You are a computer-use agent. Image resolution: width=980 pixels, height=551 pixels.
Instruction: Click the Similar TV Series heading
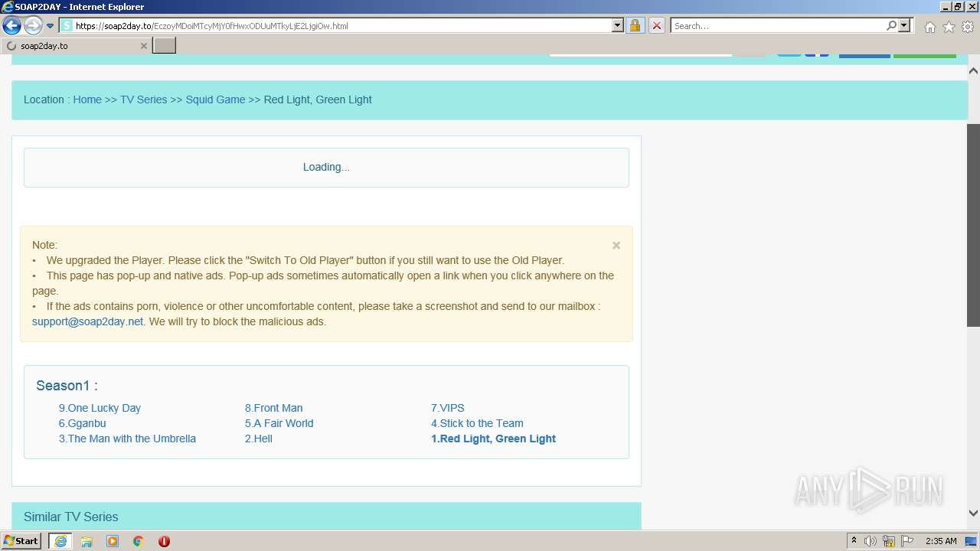71,517
